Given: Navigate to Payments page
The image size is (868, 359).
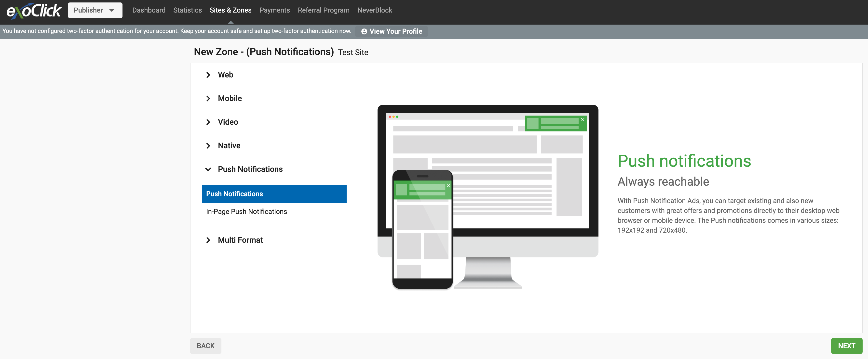Looking at the screenshot, I should pyautogui.click(x=274, y=10).
